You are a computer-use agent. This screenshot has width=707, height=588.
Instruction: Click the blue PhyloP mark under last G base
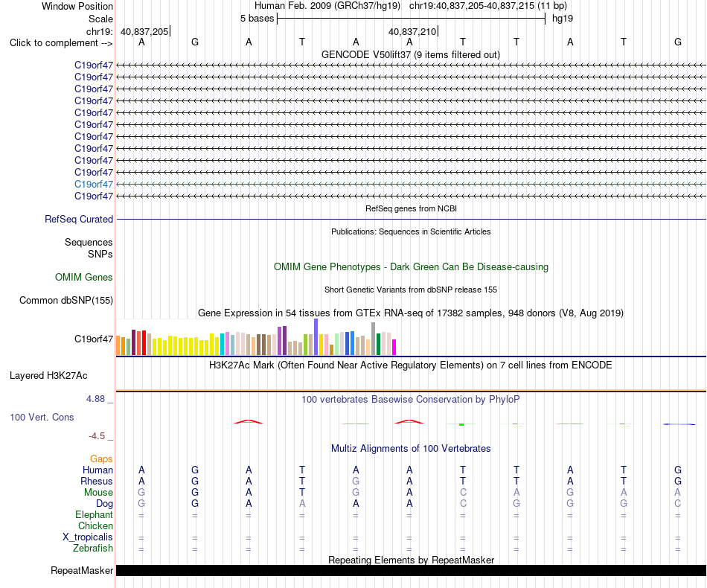679,424
